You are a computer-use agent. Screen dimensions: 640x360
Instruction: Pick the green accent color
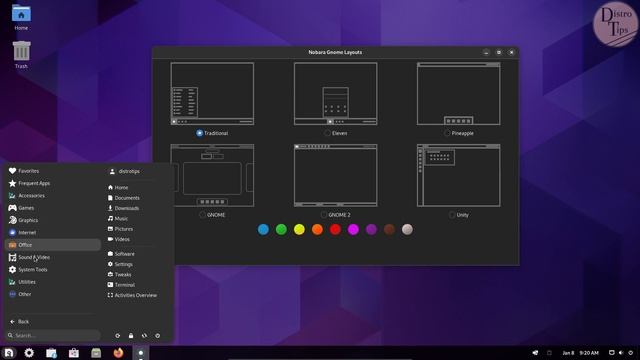click(281, 229)
